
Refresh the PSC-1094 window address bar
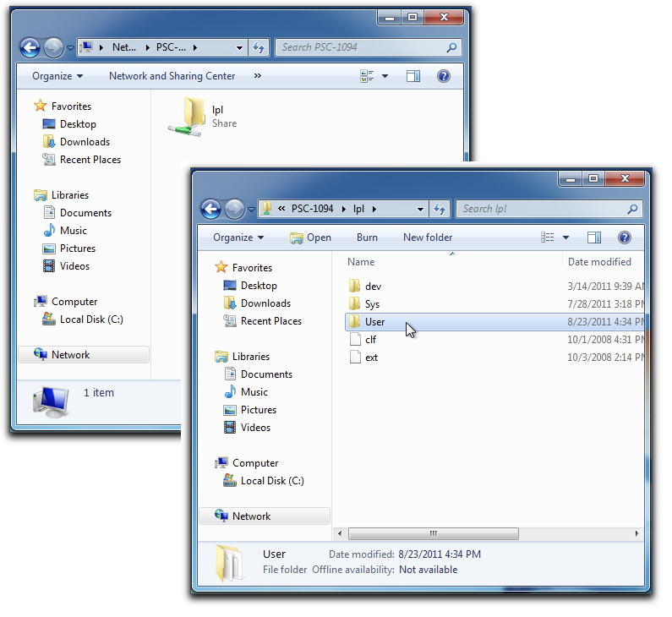pos(259,47)
